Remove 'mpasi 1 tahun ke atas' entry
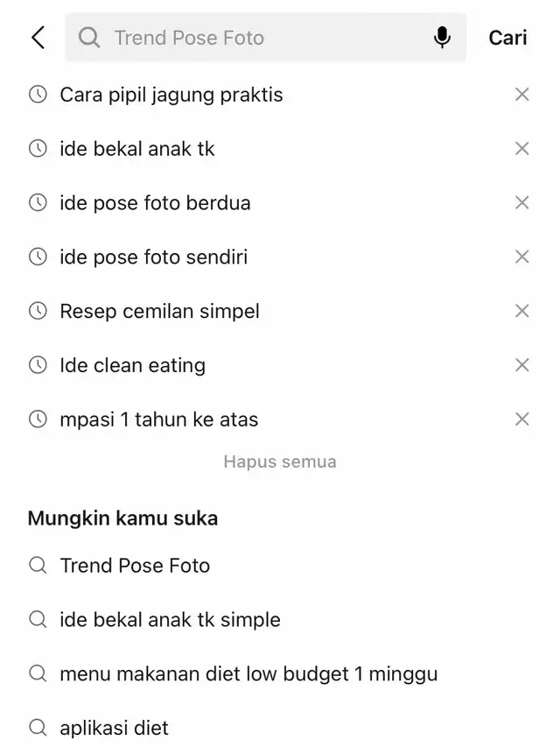 coord(522,419)
